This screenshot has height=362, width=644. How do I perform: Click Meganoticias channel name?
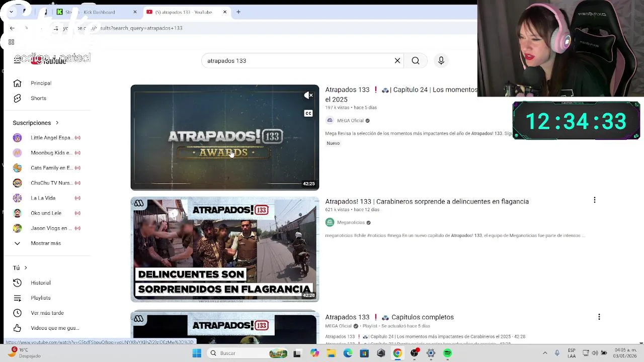pyautogui.click(x=351, y=223)
